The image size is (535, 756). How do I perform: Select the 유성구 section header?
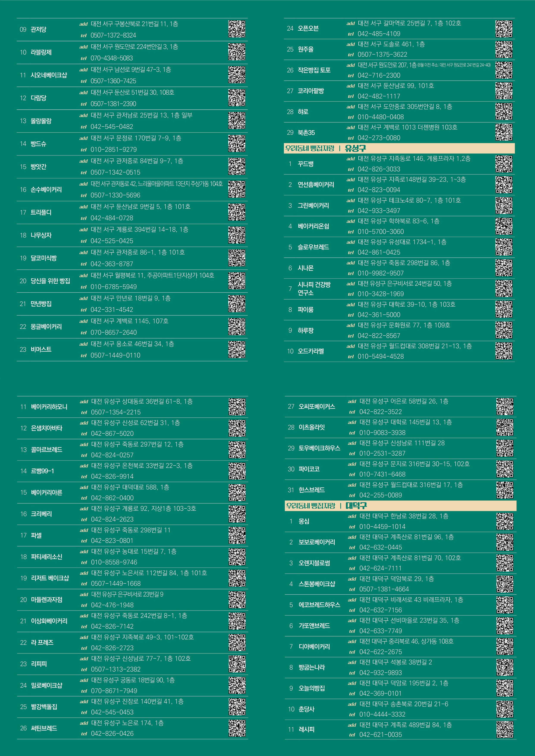coord(355,148)
